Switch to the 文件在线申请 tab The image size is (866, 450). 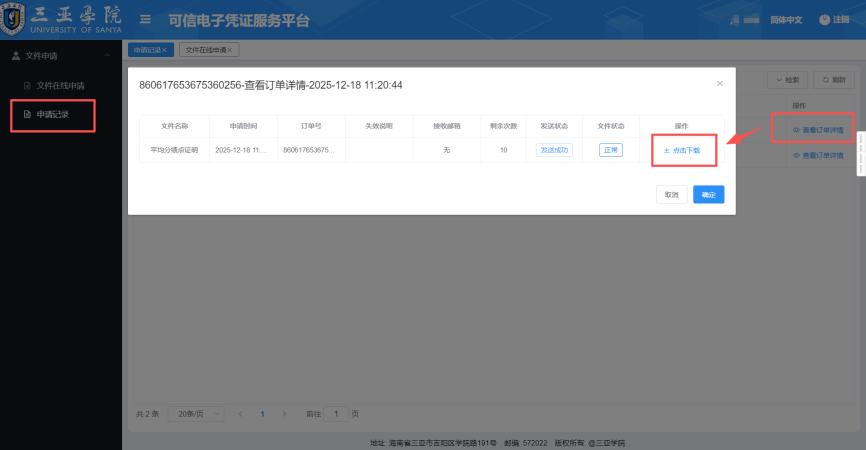(x=205, y=49)
